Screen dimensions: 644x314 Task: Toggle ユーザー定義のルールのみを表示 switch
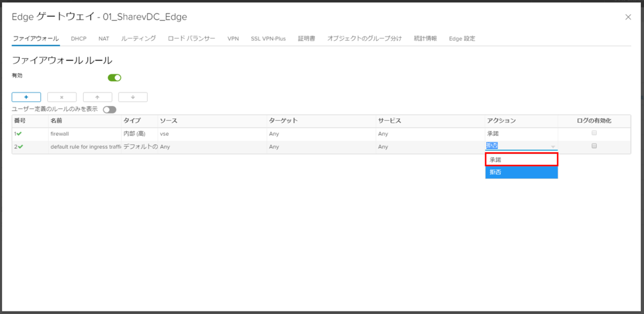click(x=109, y=109)
